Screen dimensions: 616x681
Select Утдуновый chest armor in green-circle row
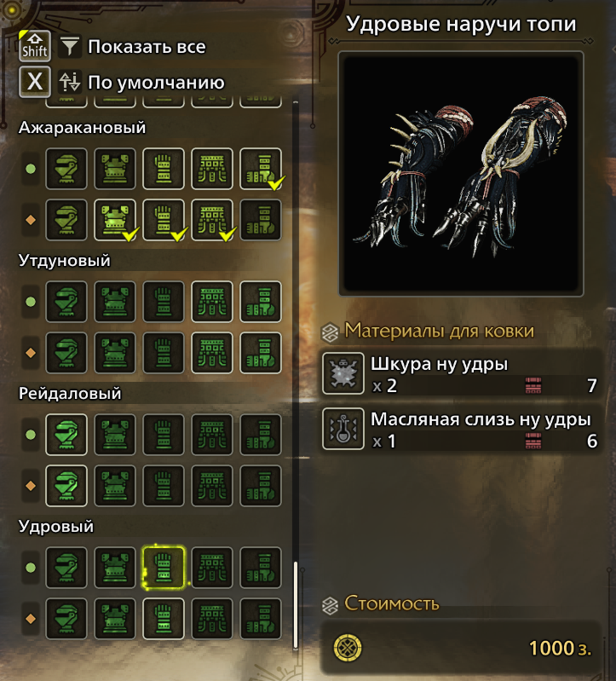pos(115,302)
